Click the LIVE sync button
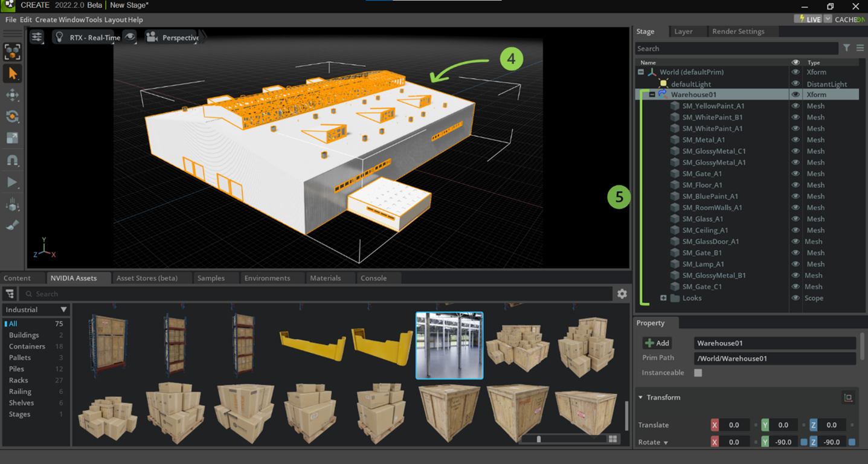The image size is (868, 464). point(809,19)
